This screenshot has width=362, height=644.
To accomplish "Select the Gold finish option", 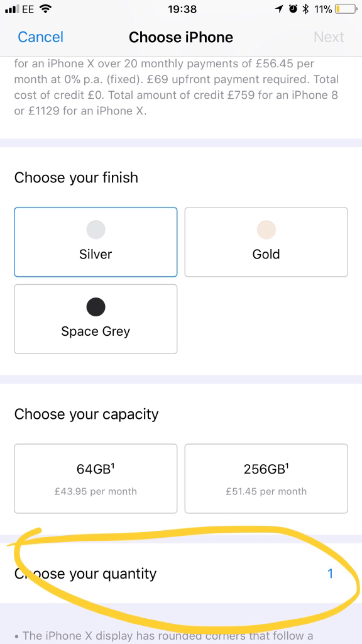I will click(x=266, y=242).
